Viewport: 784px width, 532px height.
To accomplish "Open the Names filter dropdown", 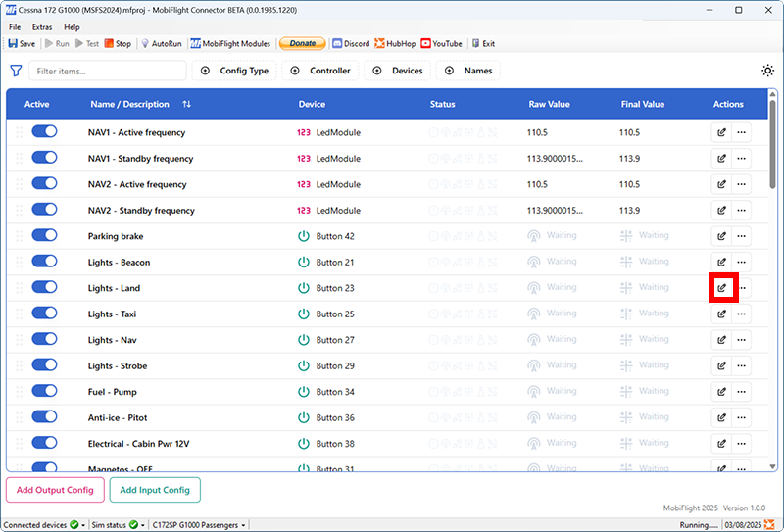I will click(x=468, y=71).
